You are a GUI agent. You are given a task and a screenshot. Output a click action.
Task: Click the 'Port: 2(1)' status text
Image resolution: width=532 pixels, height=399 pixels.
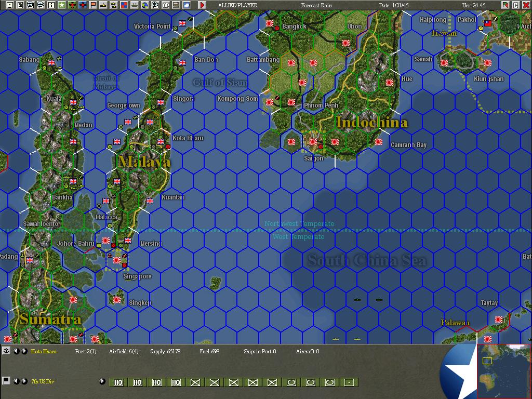[86, 351]
